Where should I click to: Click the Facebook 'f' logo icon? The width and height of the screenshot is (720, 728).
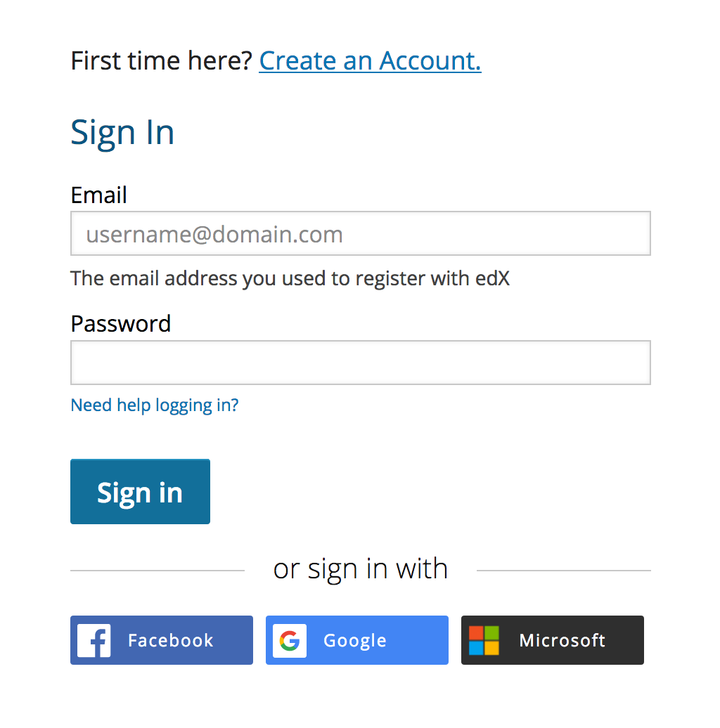[x=94, y=640]
